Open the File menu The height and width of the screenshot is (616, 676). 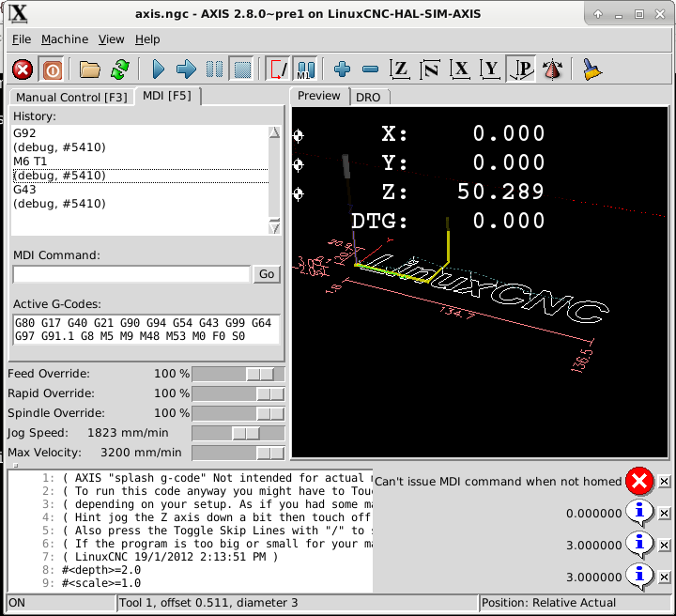pyautogui.click(x=22, y=39)
